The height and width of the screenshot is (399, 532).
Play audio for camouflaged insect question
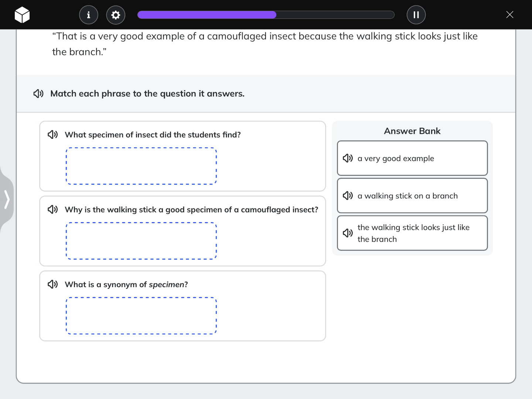point(53,209)
